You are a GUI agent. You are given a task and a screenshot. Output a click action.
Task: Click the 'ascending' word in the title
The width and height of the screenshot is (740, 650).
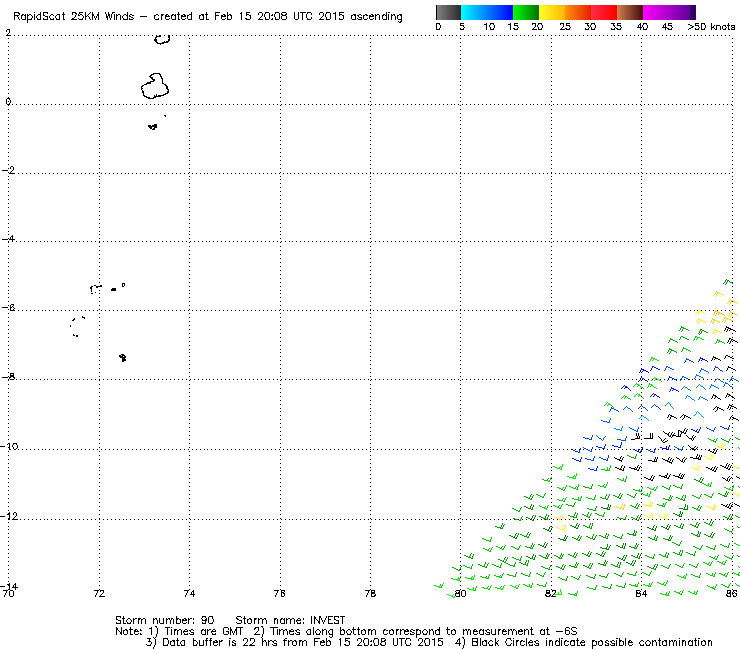pyautogui.click(x=376, y=17)
